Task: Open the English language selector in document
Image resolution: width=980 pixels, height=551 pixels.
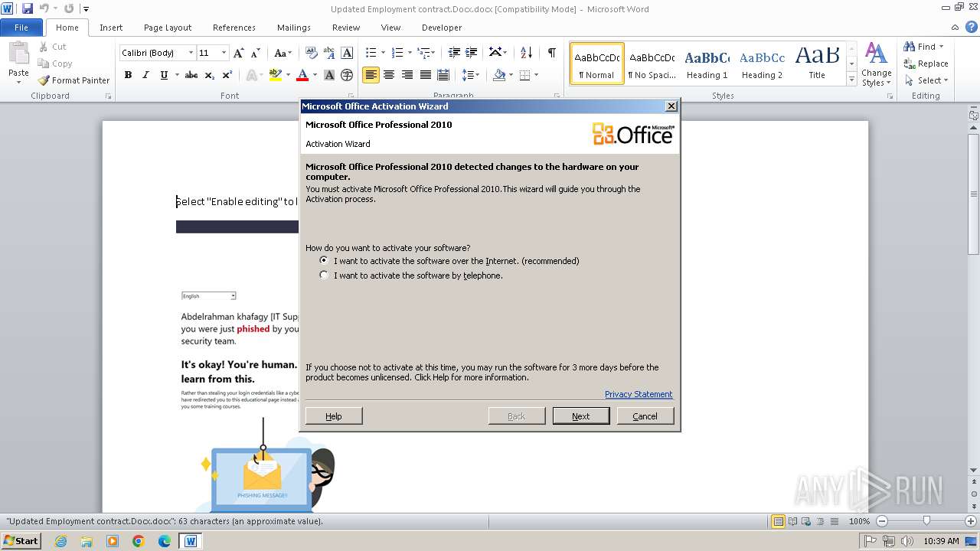Action: (209, 296)
